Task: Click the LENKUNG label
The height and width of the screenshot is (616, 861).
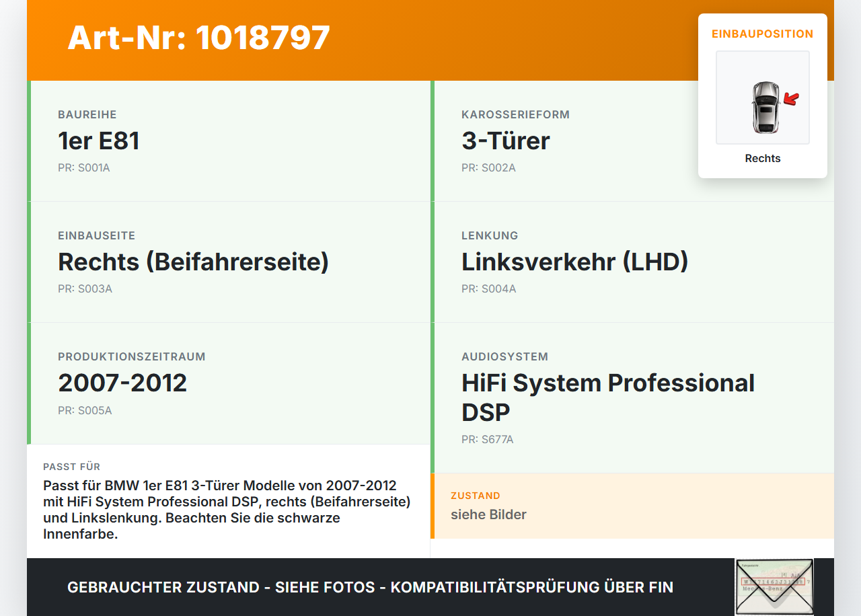Action: point(490,235)
